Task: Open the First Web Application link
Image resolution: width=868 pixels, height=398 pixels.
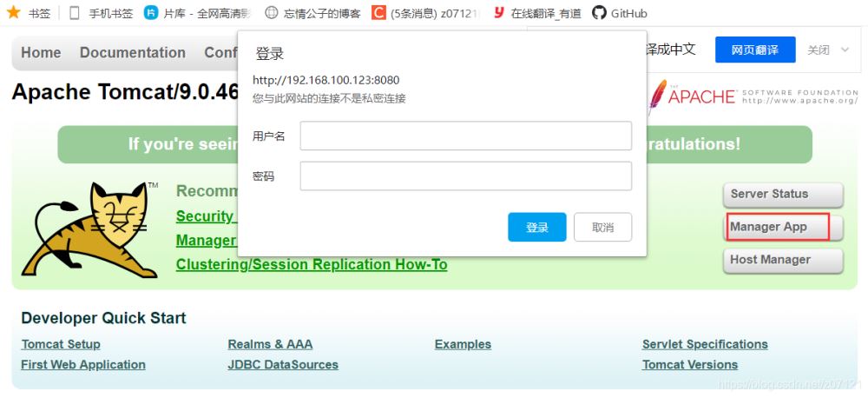Action: click(83, 365)
